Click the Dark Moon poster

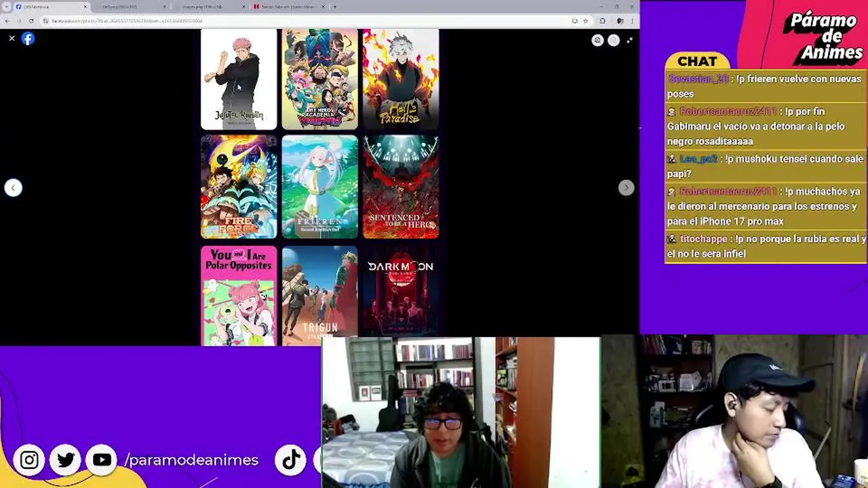tap(401, 291)
